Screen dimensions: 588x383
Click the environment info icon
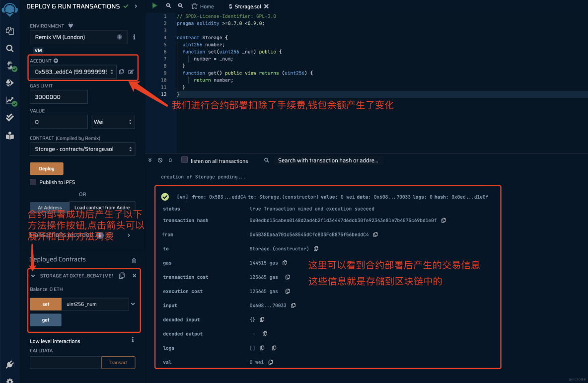click(x=134, y=37)
